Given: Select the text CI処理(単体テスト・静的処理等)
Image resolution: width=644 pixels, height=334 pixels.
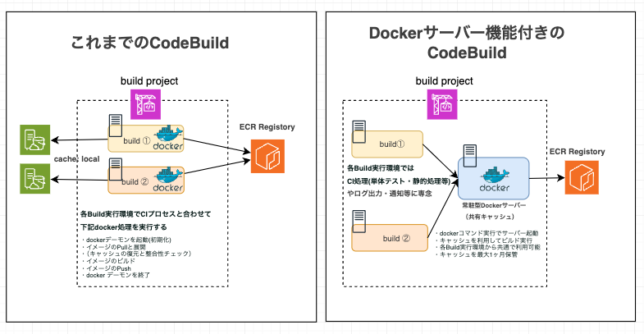Looking at the screenshot, I should (399, 181).
